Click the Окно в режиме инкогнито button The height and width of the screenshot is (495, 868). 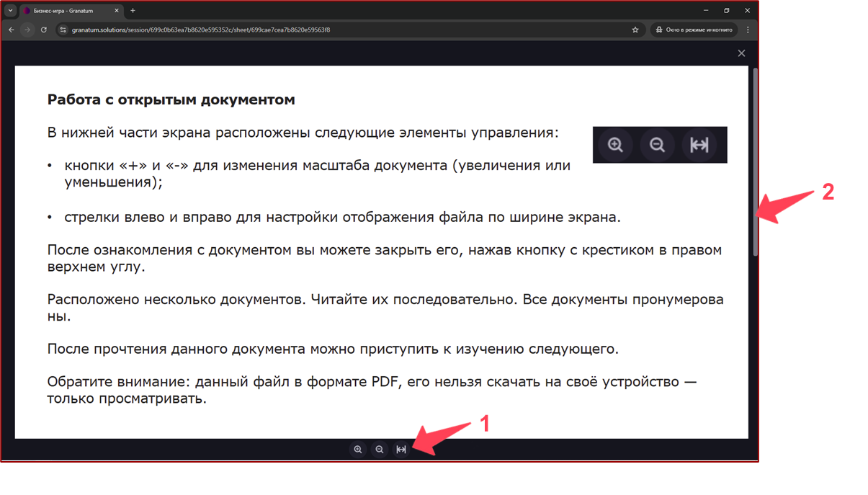694,30
